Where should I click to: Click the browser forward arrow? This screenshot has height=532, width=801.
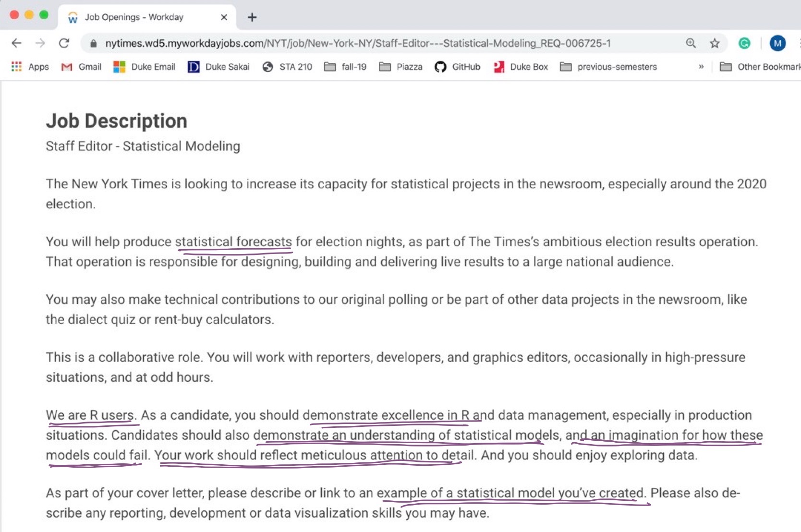point(40,43)
